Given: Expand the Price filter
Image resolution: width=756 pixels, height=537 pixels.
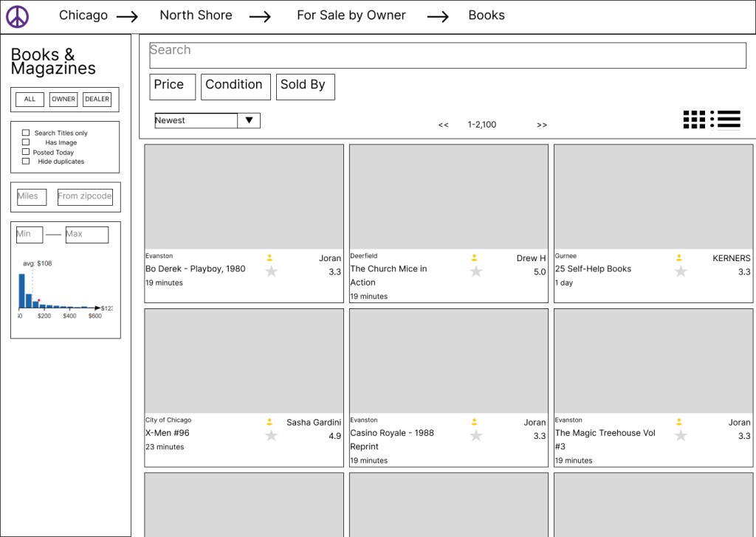Looking at the screenshot, I should pos(172,86).
